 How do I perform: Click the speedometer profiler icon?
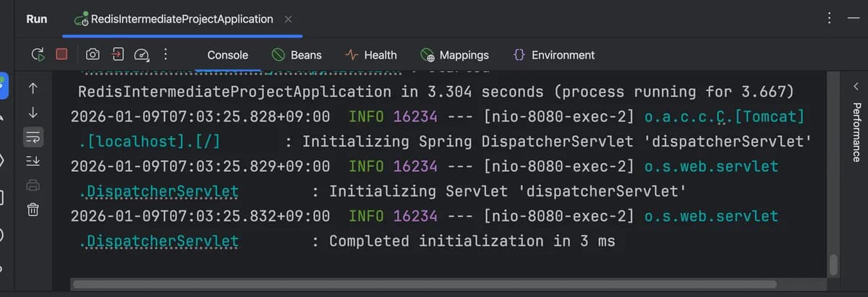coord(142,54)
